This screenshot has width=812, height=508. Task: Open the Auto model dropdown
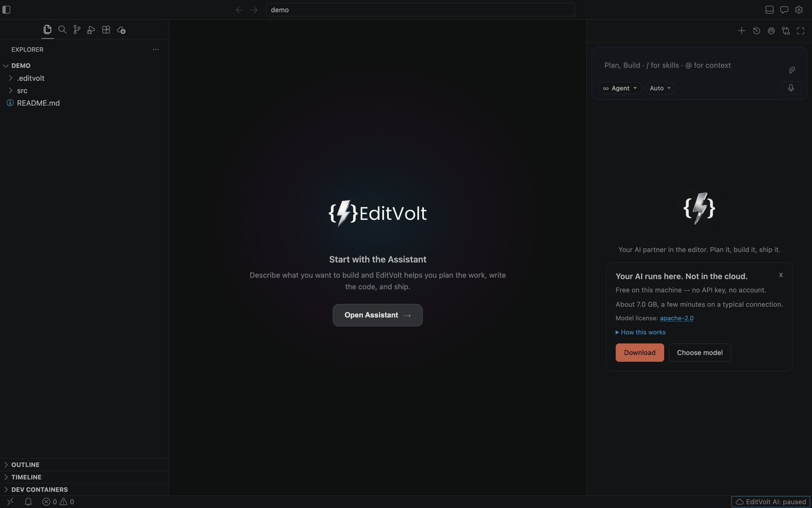pyautogui.click(x=660, y=88)
